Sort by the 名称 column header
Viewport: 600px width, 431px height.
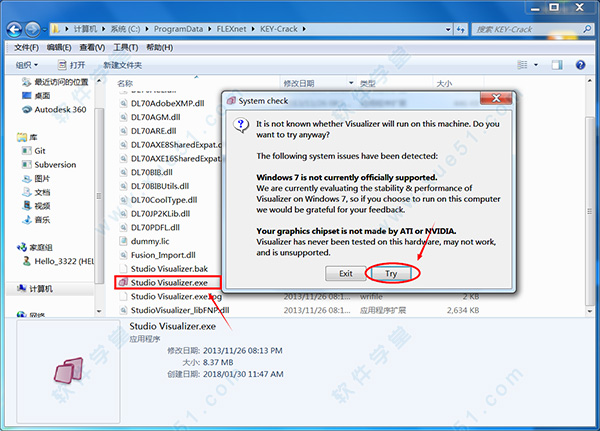pyautogui.click(x=125, y=83)
